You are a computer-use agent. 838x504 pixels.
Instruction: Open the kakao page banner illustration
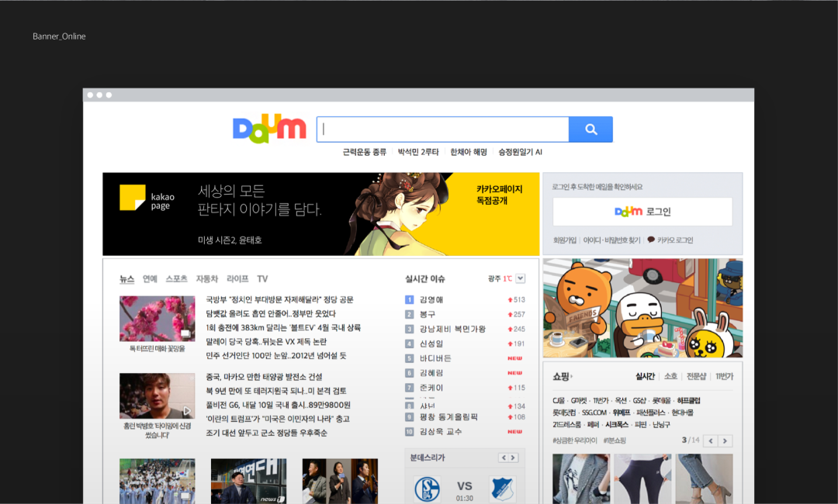[401, 213]
